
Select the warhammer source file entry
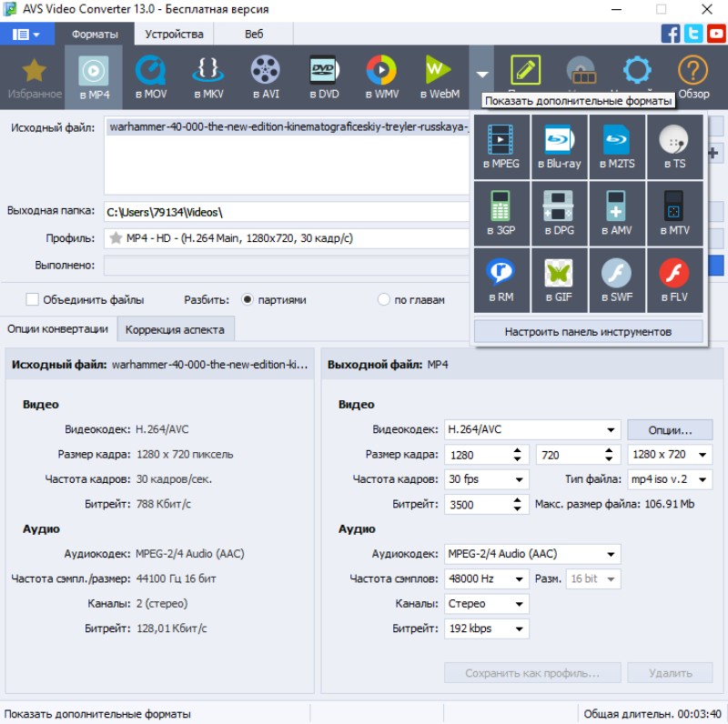pyautogui.click(x=288, y=126)
